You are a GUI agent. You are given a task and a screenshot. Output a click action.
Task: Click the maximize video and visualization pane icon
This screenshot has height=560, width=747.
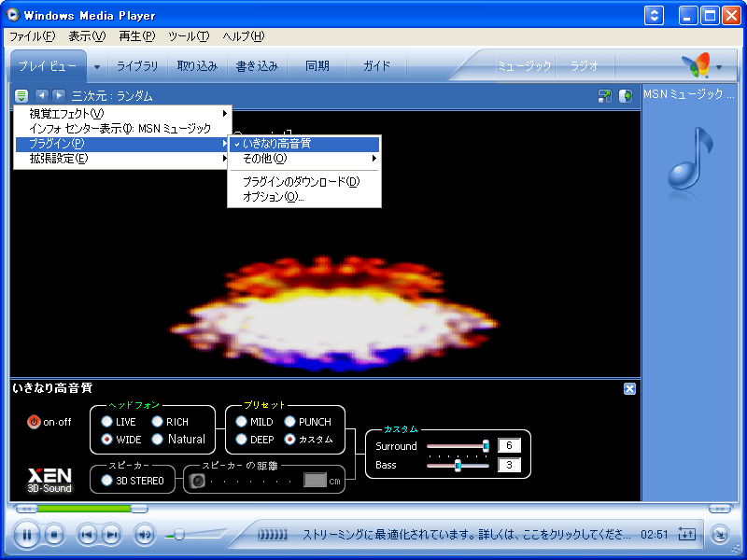604,96
